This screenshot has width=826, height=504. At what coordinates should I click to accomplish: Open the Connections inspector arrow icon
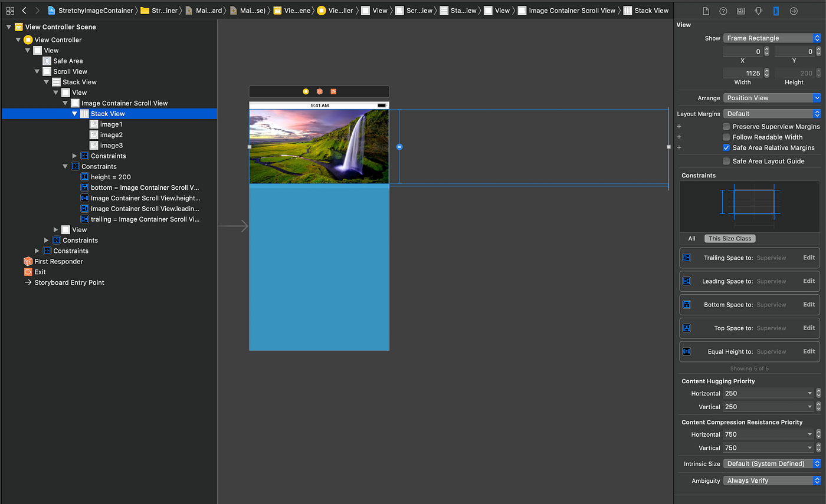[794, 11]
